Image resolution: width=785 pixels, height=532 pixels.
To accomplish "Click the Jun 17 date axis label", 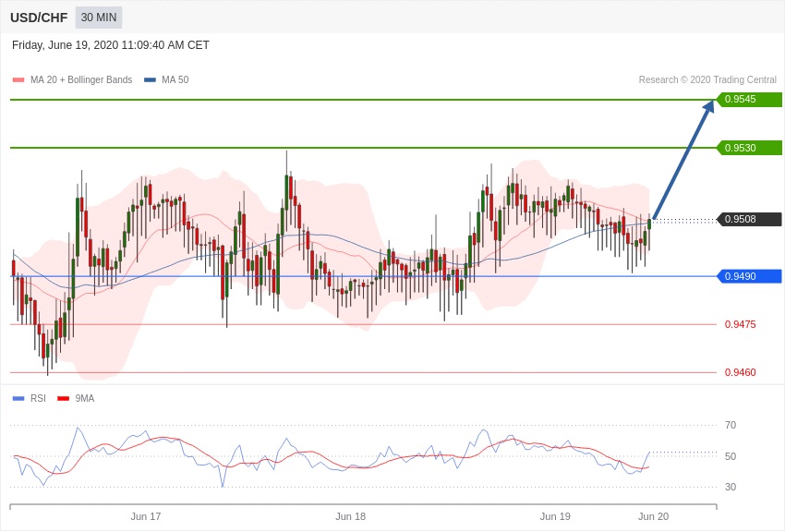I will point(146,516).
